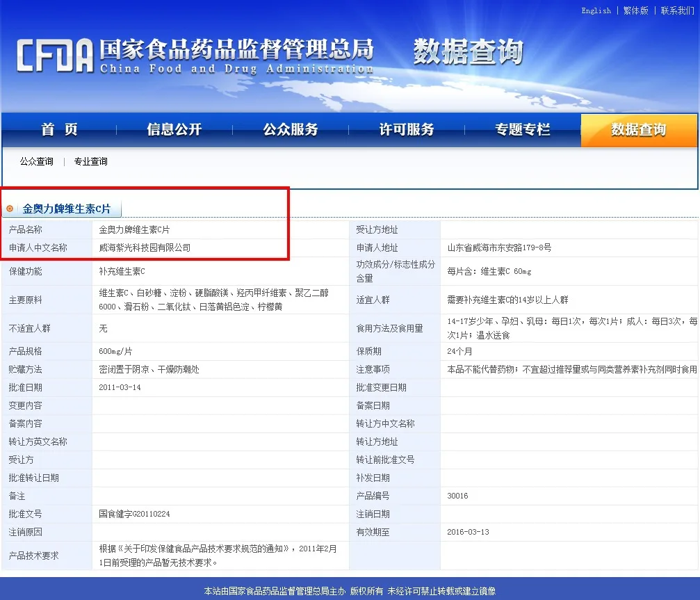The height and width of the screenshot is (600, 700).
Task: Click the 产品技术要求 field label
Action: tap(34, 556)
